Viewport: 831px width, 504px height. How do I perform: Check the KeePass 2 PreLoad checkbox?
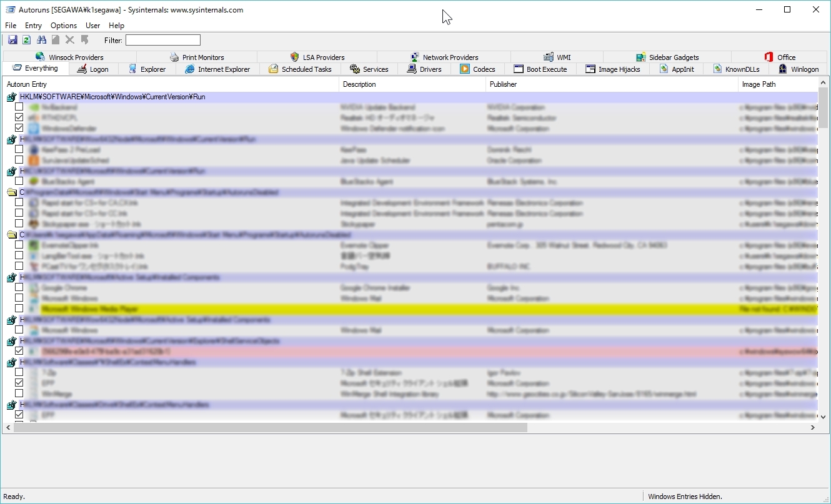pyautogui.click(x=19, y=149)
